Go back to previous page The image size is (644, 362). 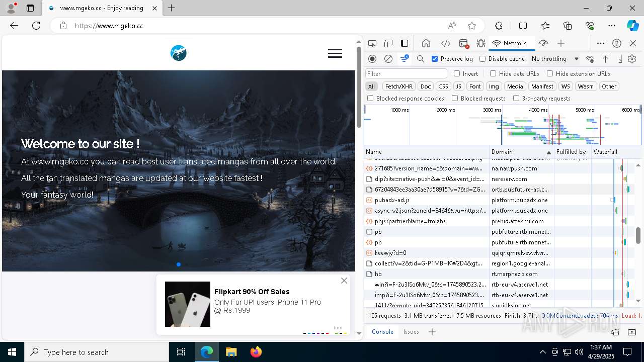coord(14,26)
